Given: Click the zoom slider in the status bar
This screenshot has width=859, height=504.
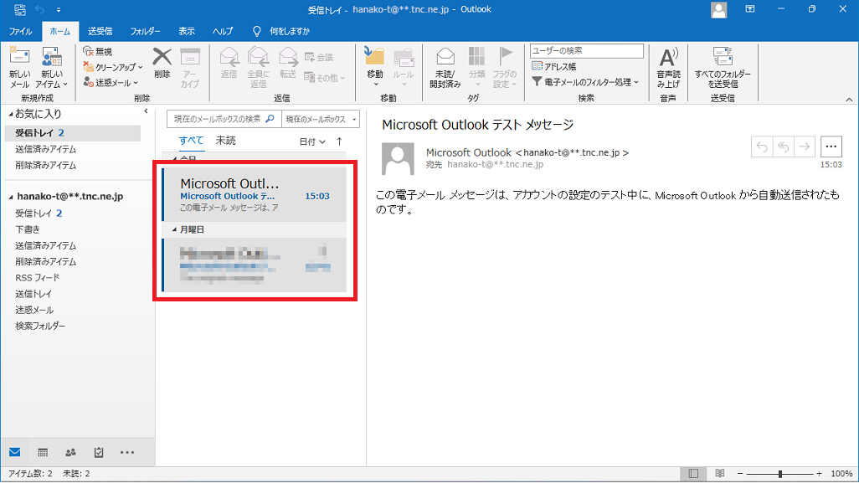Looking at the screenshot, I should [x=780, y=474].
